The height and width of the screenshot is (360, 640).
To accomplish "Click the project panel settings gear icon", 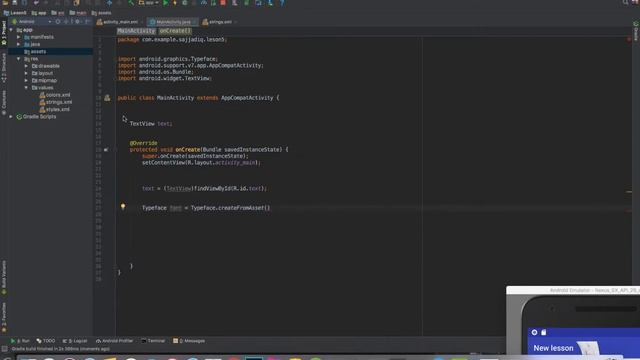I will point(77,22).
